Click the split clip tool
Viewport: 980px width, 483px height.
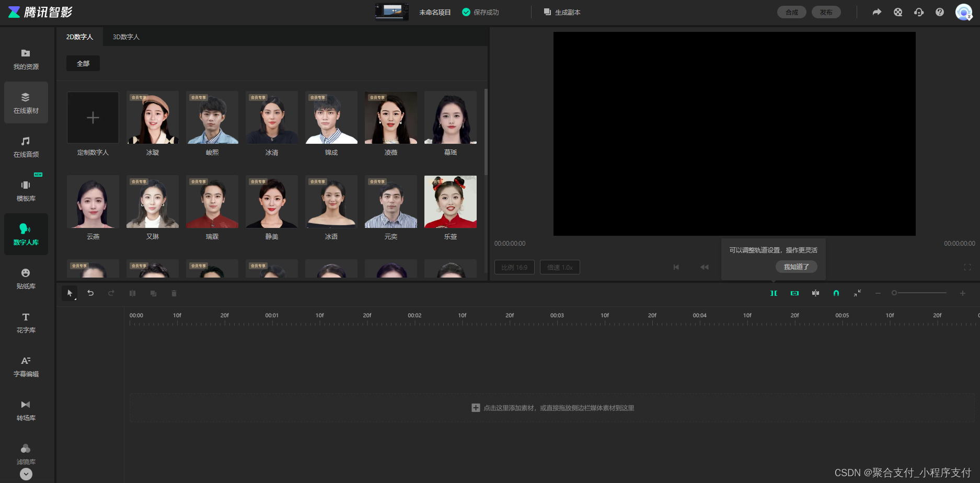click(x=132, y=293)
